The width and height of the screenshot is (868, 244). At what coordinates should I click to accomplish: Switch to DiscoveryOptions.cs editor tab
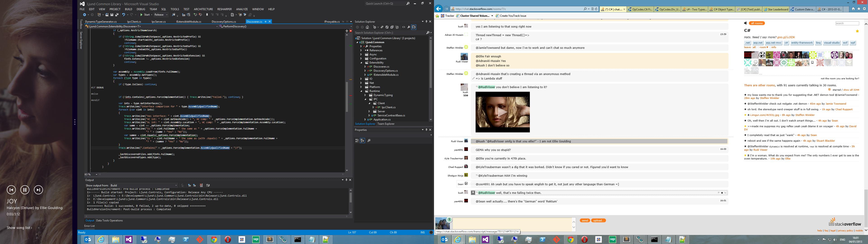224,21
